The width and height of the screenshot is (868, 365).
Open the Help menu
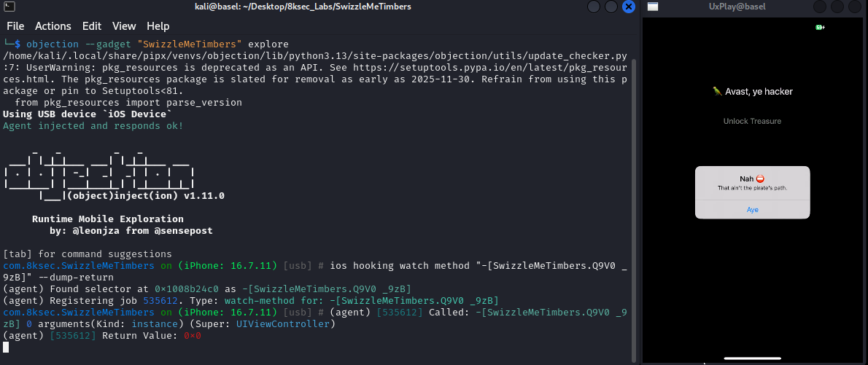pyautogui.click(x=158, y=26)
